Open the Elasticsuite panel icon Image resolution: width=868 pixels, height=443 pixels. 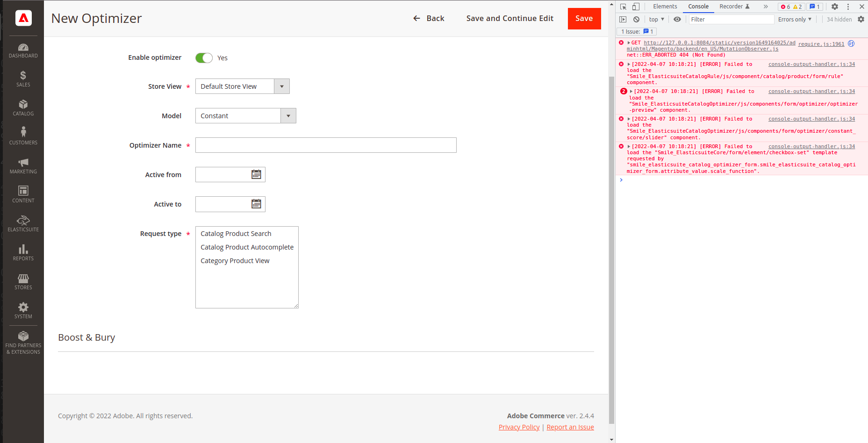tap(23, 221)
